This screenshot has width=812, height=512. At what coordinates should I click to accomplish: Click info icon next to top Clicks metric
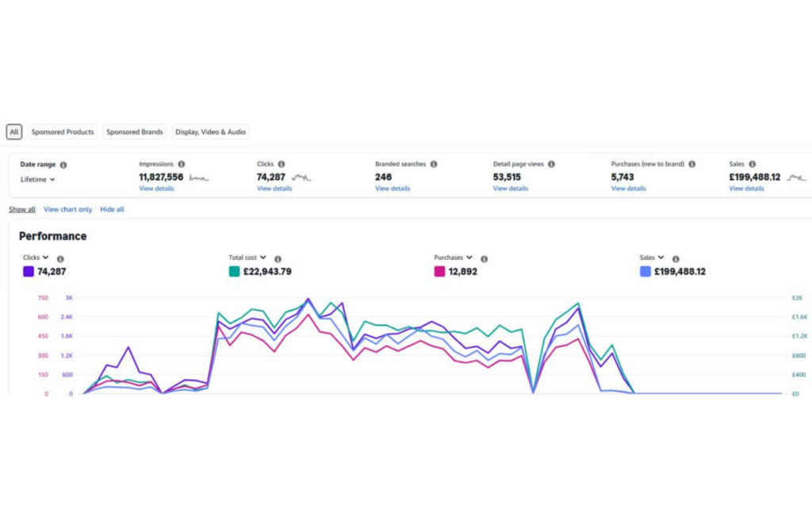click(x=282, y=164)
